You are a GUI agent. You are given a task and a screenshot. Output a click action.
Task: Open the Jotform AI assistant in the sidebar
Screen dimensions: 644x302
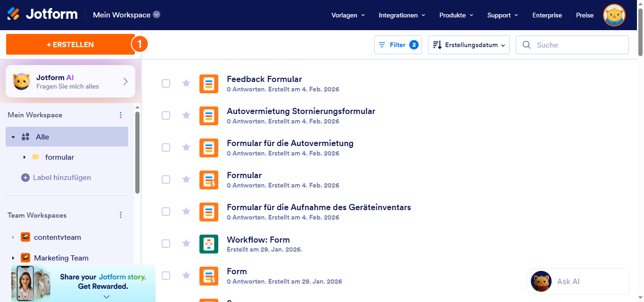tap(70, 81)
